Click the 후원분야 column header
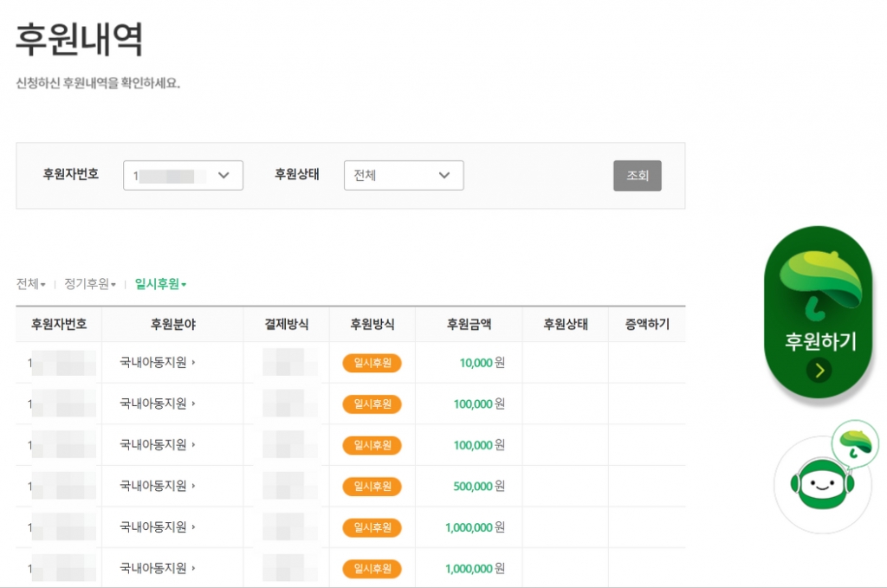This screenshot has width=887, height=588. pos(172,325)
